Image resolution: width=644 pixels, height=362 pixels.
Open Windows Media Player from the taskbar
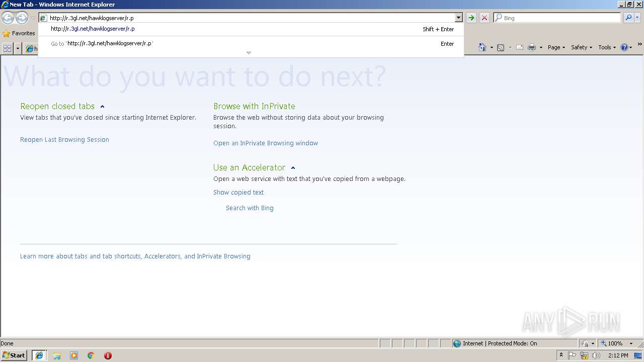point(74,355)
